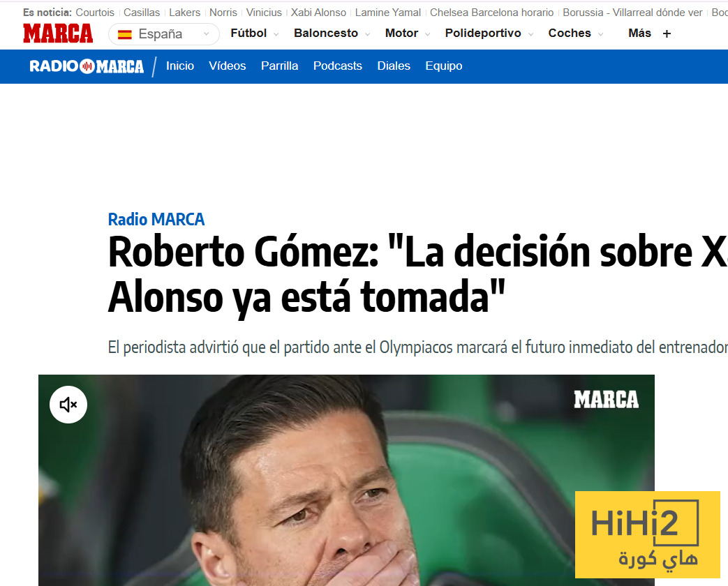Click the plus icon next to Más
Screen dimensions: 728x586
(x=667, y=34)
